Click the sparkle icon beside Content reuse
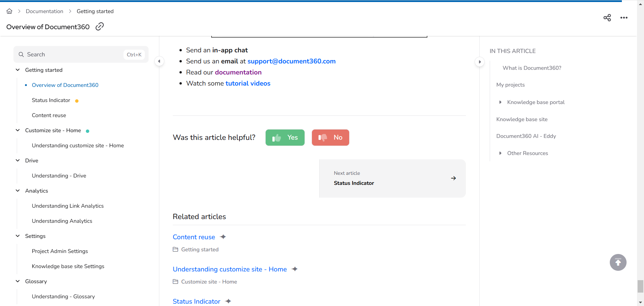This screenshot has width=644, height=306. coord(223,237)
